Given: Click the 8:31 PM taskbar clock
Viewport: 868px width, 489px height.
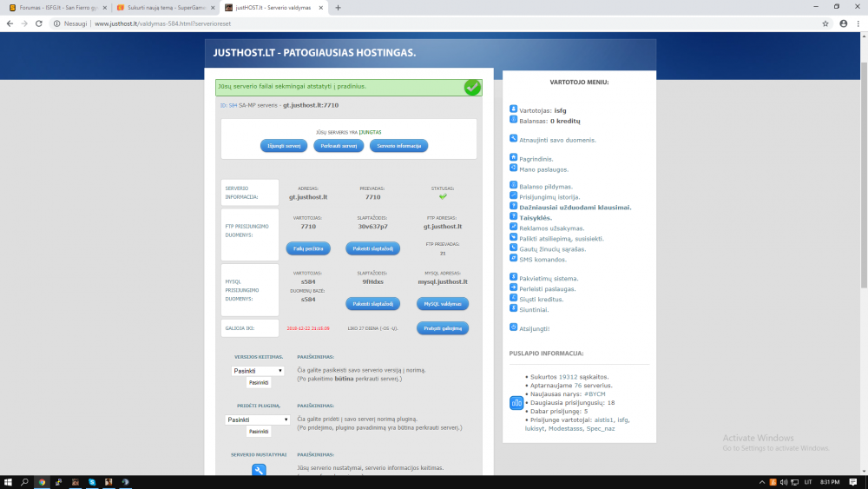Looking at the screenshot, I should tap(830, 482).
